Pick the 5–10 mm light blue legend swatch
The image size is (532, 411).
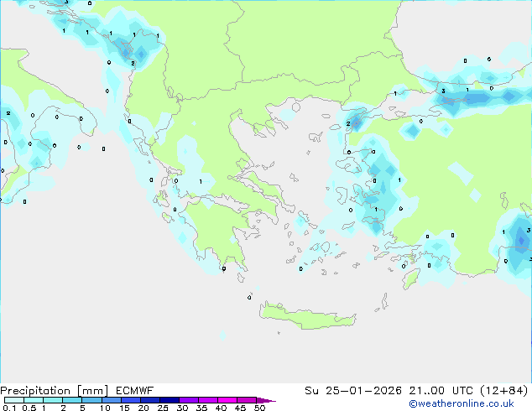[91, 400]
